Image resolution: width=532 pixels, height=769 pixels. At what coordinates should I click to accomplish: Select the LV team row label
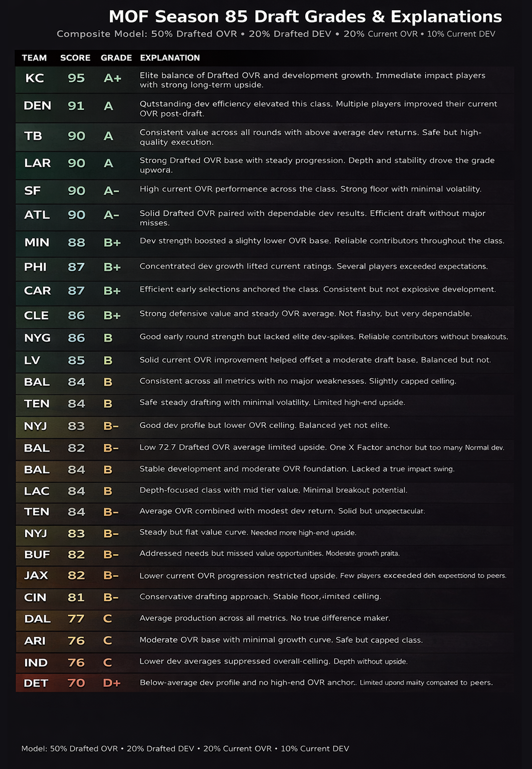32,360
